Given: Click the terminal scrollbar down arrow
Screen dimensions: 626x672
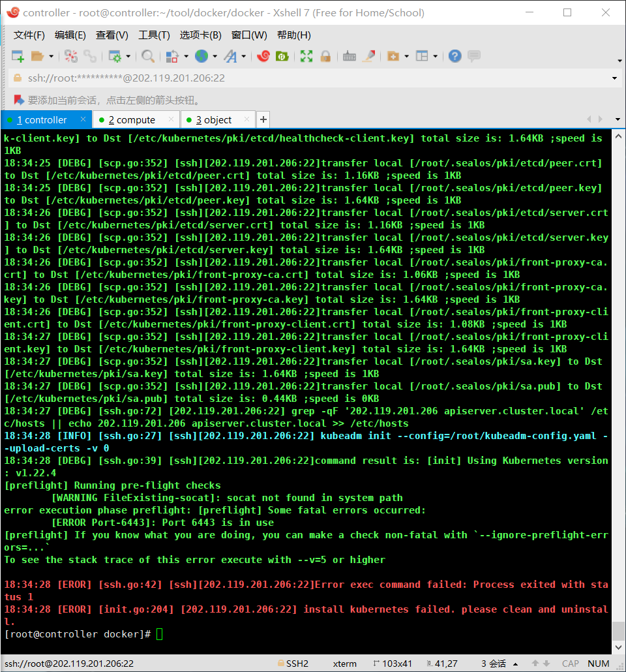Looking at the screenshot, I should [x=618, y=648].
